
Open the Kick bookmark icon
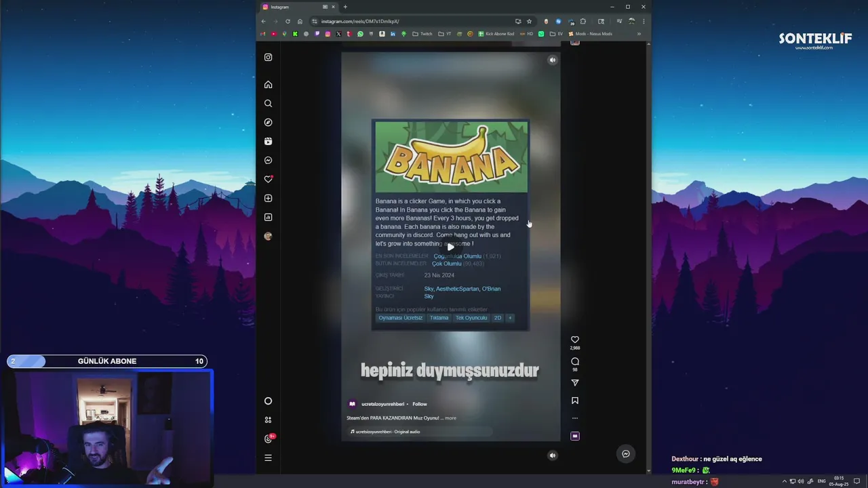click(295, 34)
